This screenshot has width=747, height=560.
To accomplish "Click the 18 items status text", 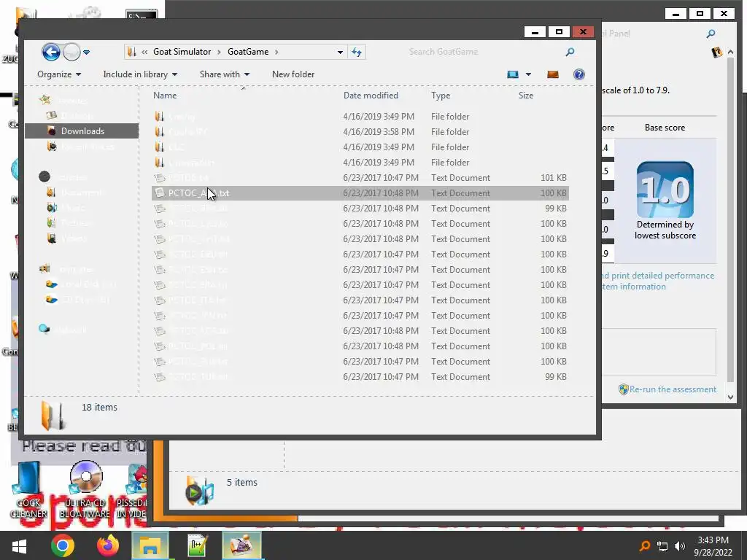I will 99,407.
